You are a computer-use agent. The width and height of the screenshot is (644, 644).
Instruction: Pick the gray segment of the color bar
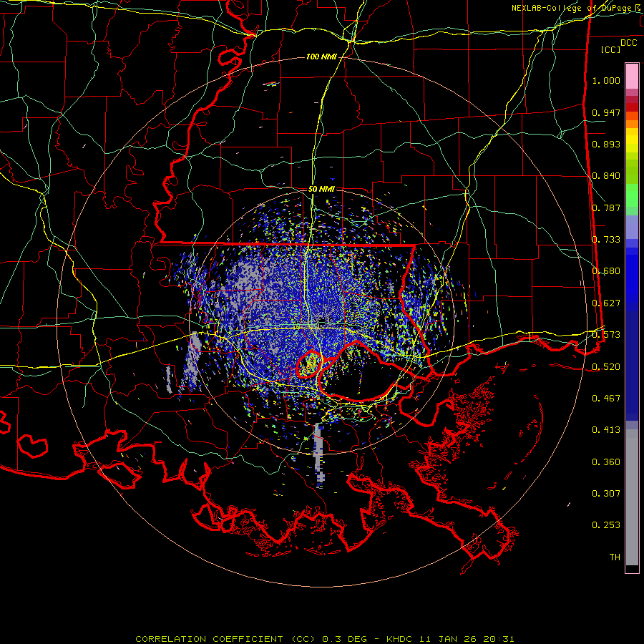[632, 497]
